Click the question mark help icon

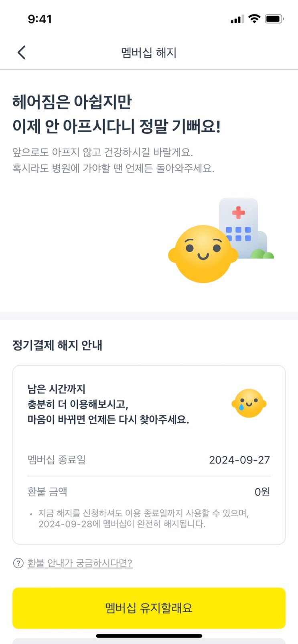18,563
